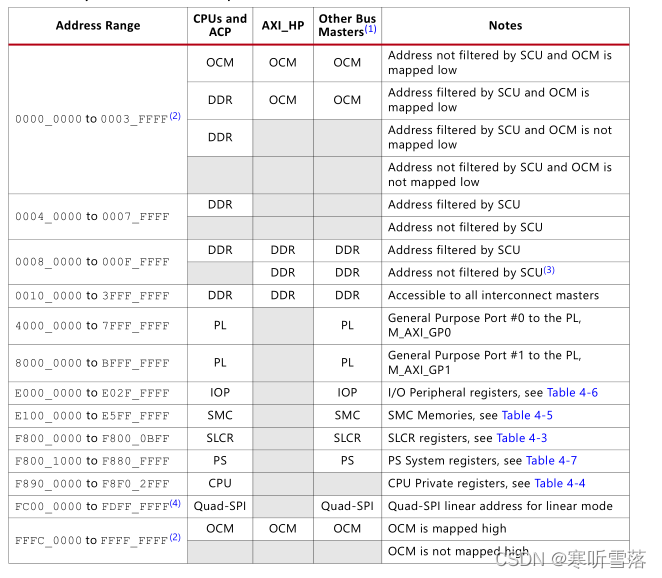Select the E000_0000 to E02F_FFFF address cell
Image resolution: width=662 pixels, height=578 pixels.
coord(92,393)
